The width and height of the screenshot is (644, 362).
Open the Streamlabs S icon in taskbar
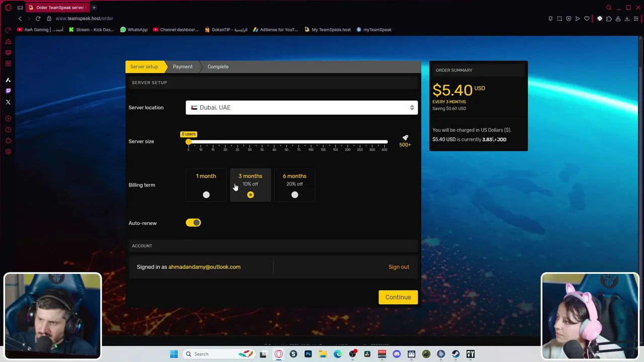tap(293, 354)
